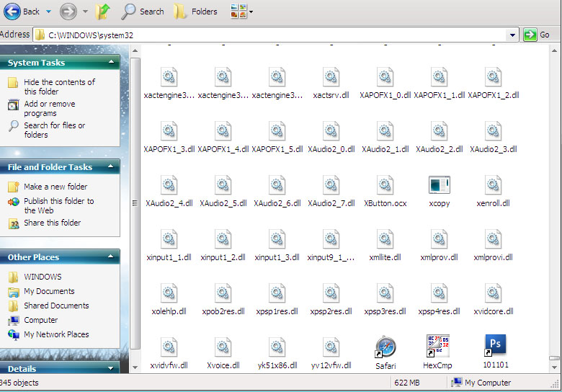Viewport: 562px width, 392px height.
Task: Open WINDOWS in Other Places
Action: 43,277
